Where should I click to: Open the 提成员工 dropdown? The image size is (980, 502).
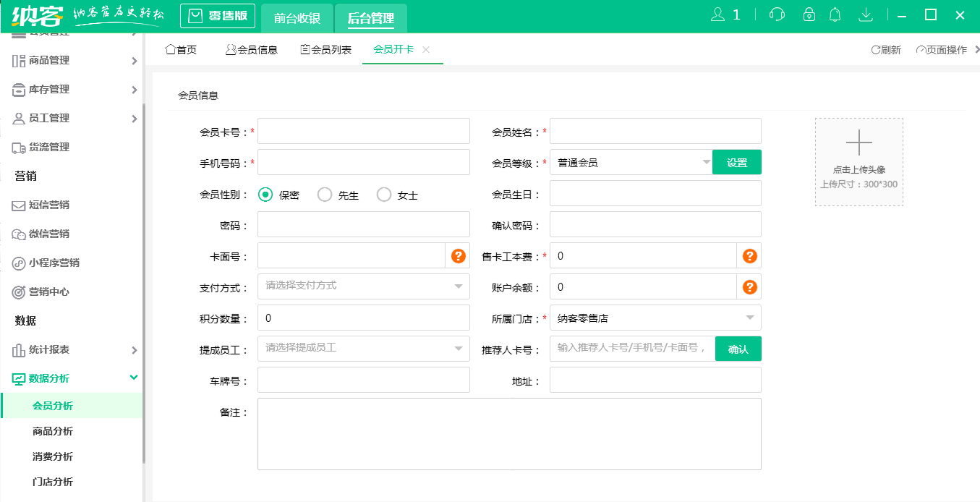363,348
